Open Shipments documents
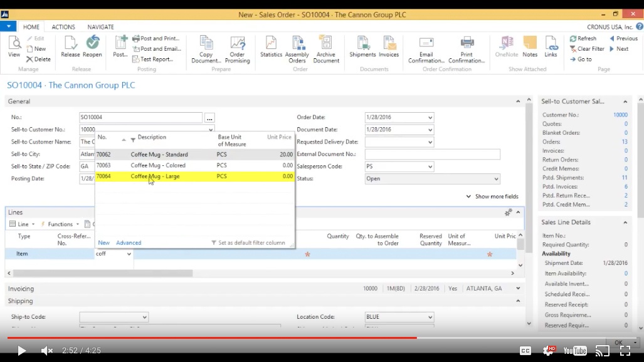644x362 pixels. pyautogui.click(x=362, y=46)
